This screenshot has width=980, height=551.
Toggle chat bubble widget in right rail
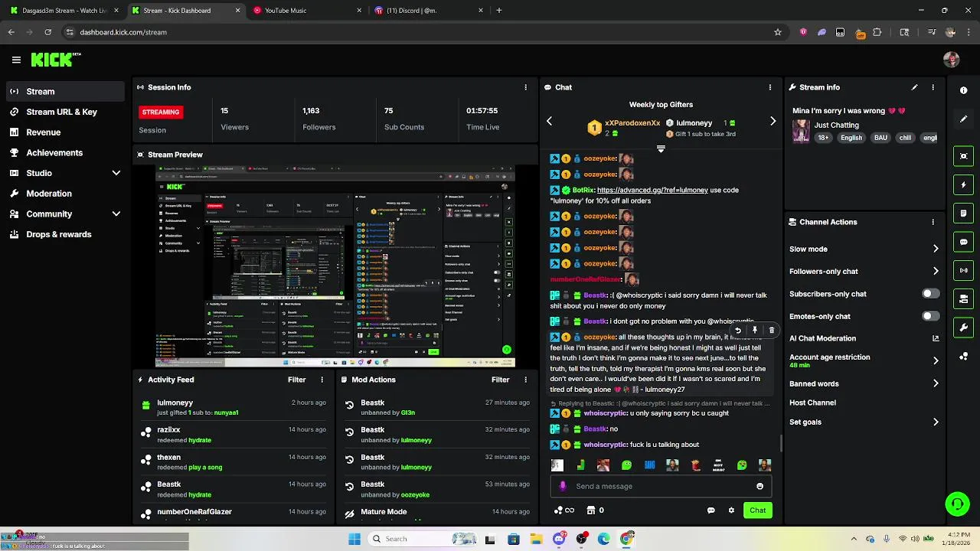(964, 242)
